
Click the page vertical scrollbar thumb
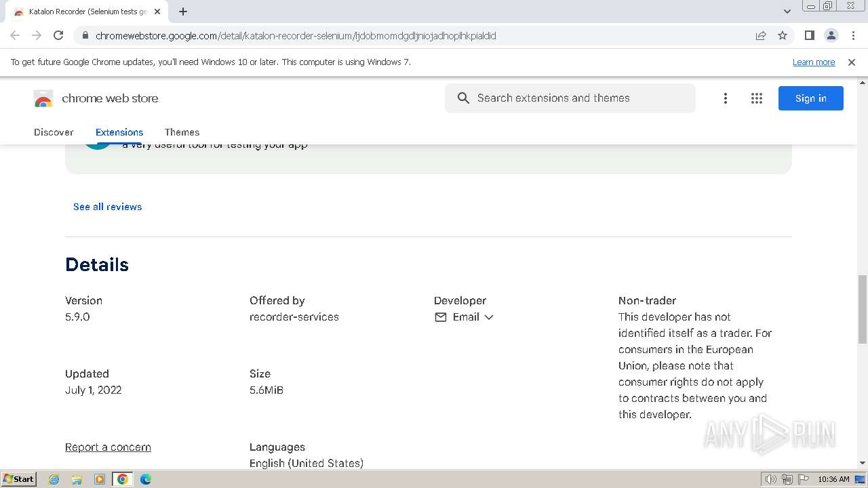863,310
